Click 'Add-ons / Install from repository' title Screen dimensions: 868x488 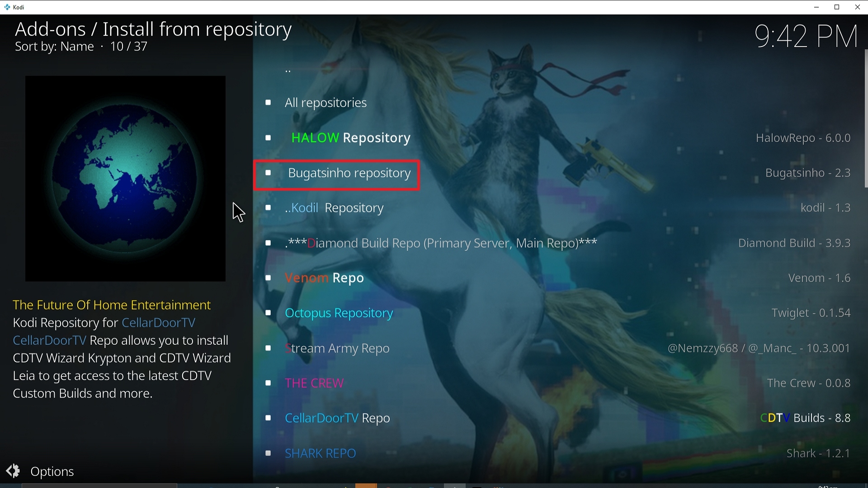(x=153, y=29)
